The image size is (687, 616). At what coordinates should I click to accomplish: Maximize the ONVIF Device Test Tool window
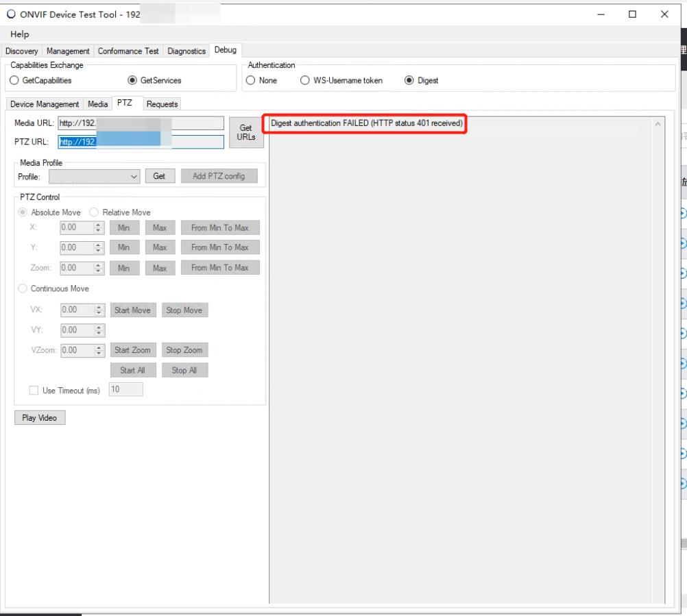pyautogui.click(x=632, y=14)
